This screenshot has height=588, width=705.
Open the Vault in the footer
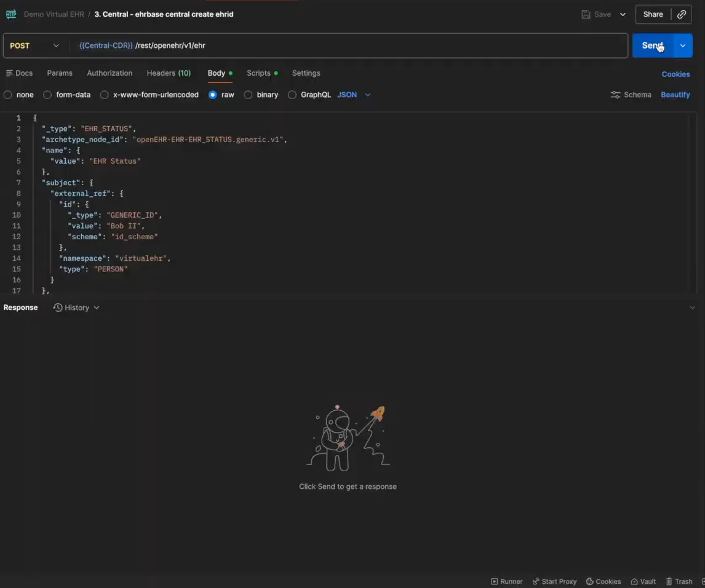pos(643,581)
